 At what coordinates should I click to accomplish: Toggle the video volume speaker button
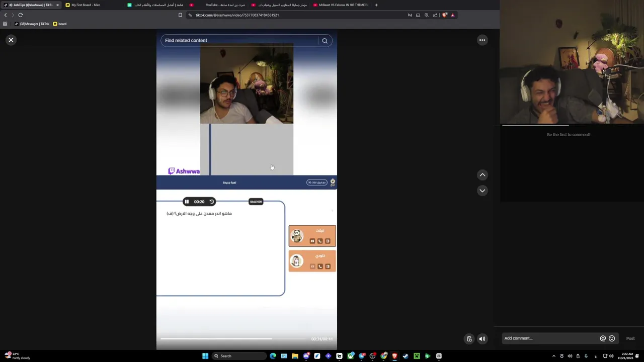[x=482, y=339]
